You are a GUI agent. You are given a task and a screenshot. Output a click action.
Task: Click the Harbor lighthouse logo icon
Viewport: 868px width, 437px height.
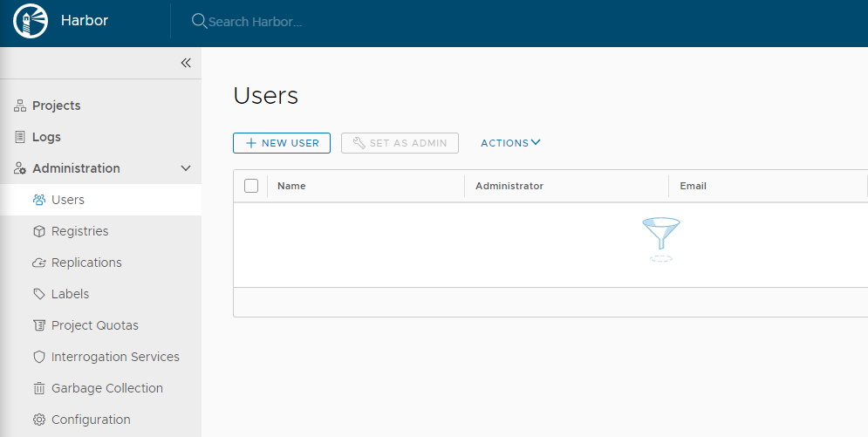[x=30, y=22]
